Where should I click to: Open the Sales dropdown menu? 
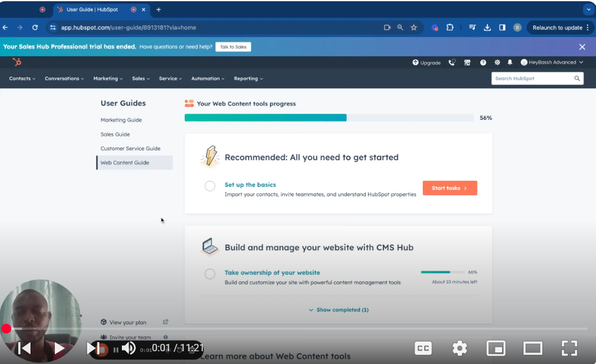pyautogui.click(x=141, y=79)
